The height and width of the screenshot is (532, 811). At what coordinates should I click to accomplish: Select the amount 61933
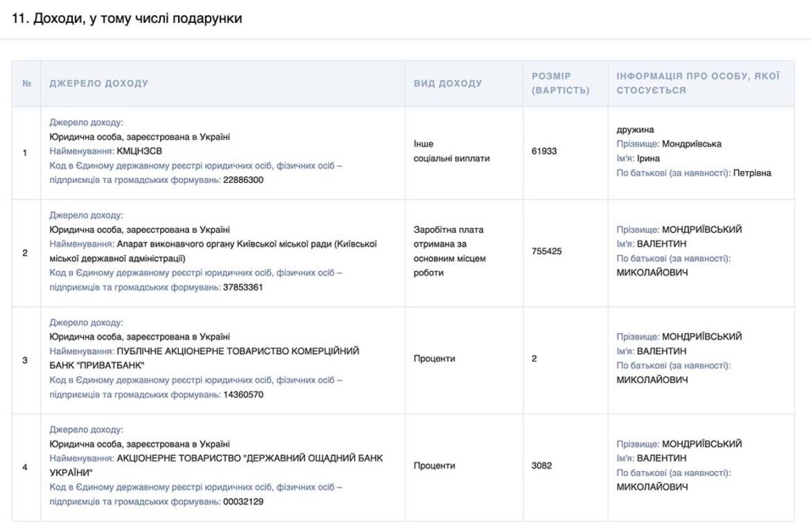click(544, 151)
